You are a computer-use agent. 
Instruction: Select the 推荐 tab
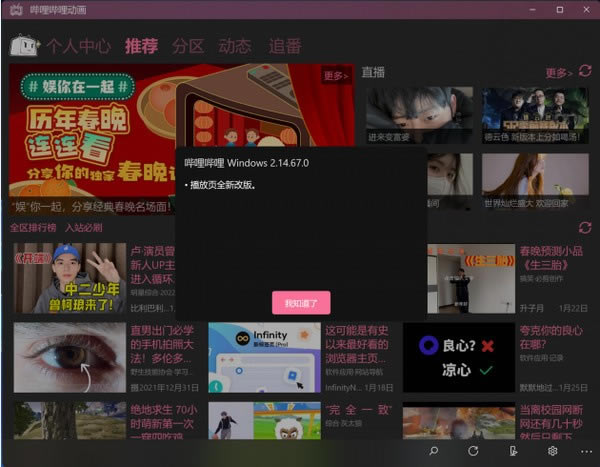click(x=141, y=46)
